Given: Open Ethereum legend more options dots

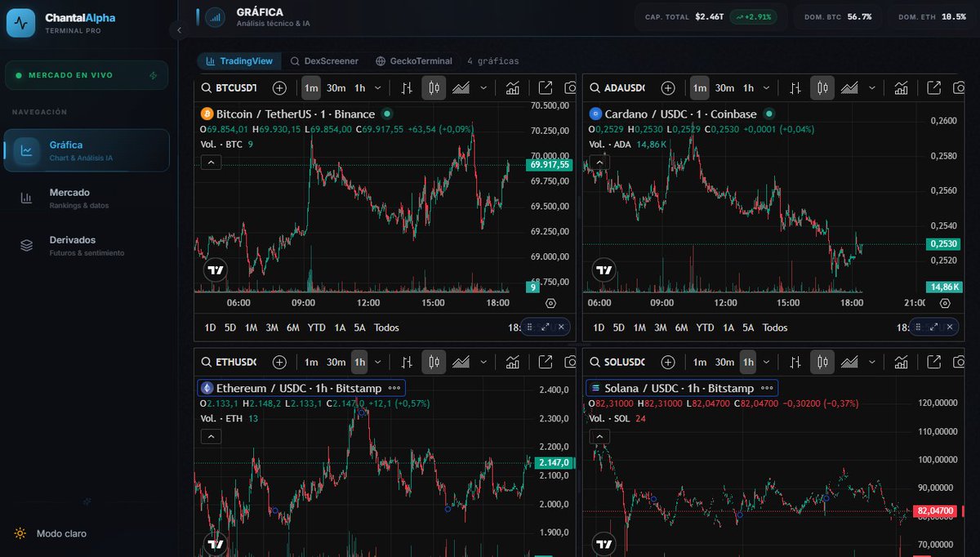Looking at the screenshot, I should 394,388.
